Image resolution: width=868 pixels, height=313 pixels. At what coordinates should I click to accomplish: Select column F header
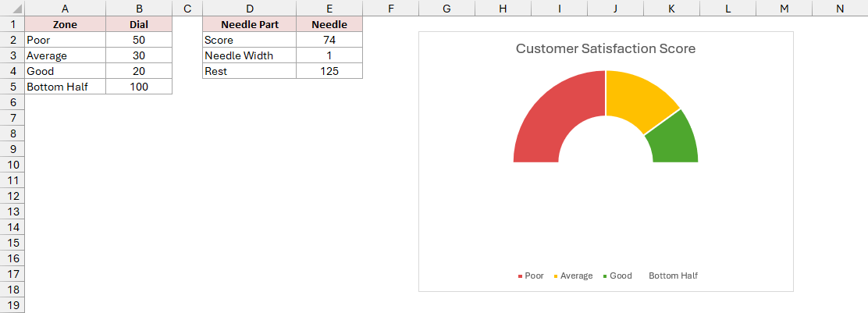tap(391, 9)
